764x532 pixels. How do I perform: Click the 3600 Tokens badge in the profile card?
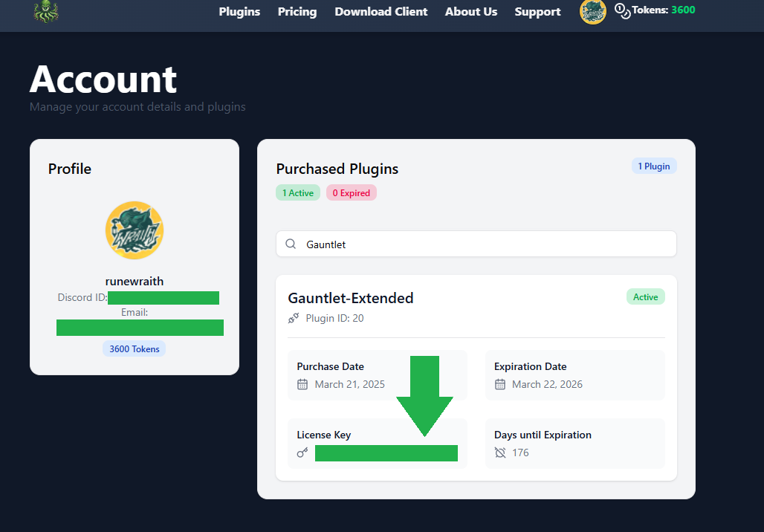pyautogui.click(x=134, y=348)
